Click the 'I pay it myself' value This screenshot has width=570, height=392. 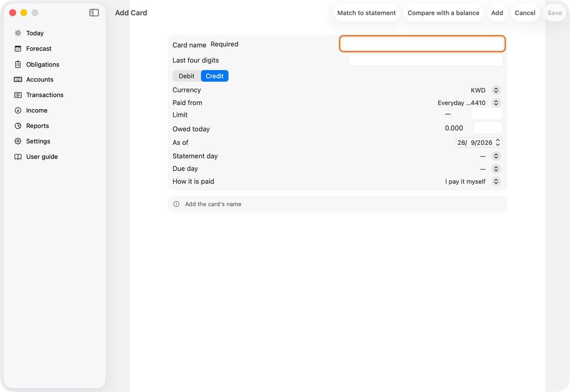(x=465, y=182)
